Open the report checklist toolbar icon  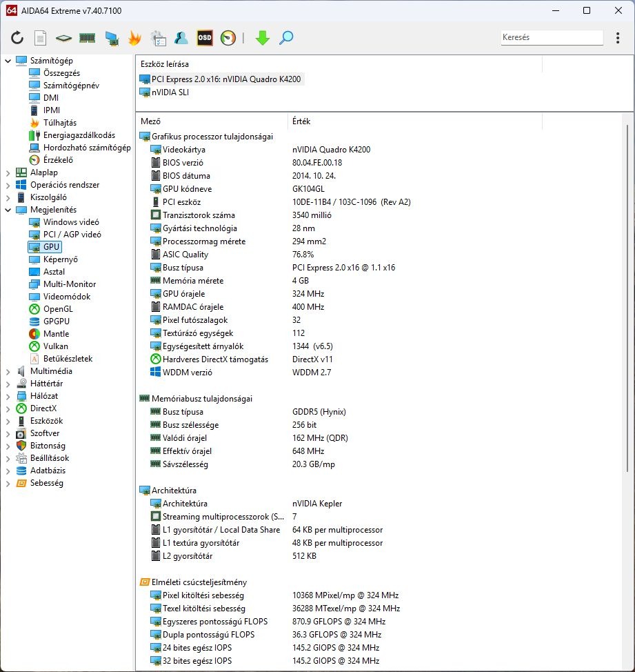159,38
